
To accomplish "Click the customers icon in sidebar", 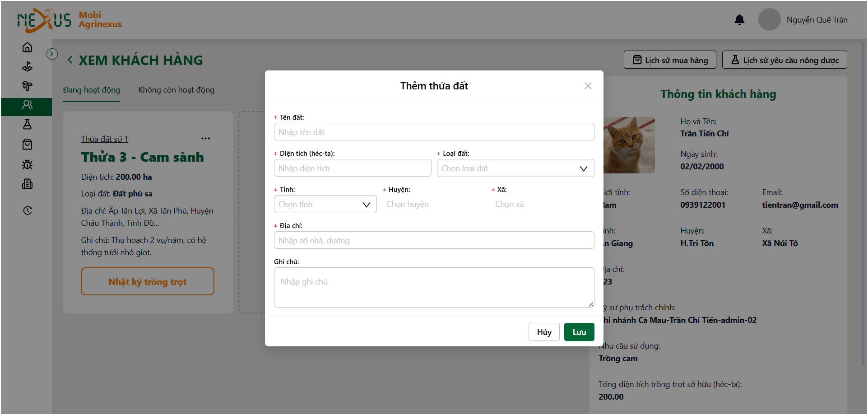I will (27, 105).
